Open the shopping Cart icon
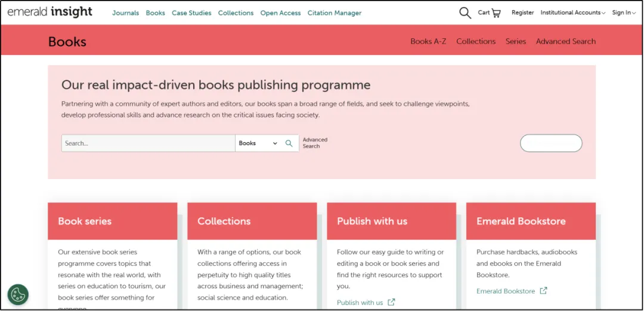The width and height of the screenshot is (644, 311). tap(496, 13)
